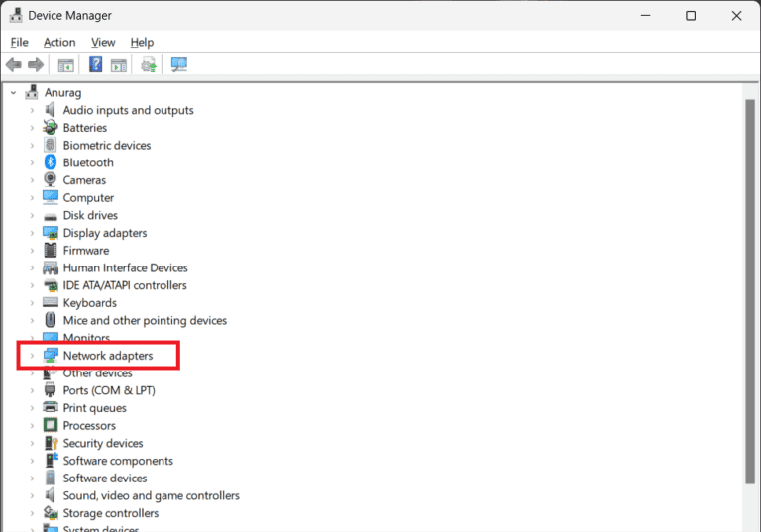Open the File menu

[20, 43]
